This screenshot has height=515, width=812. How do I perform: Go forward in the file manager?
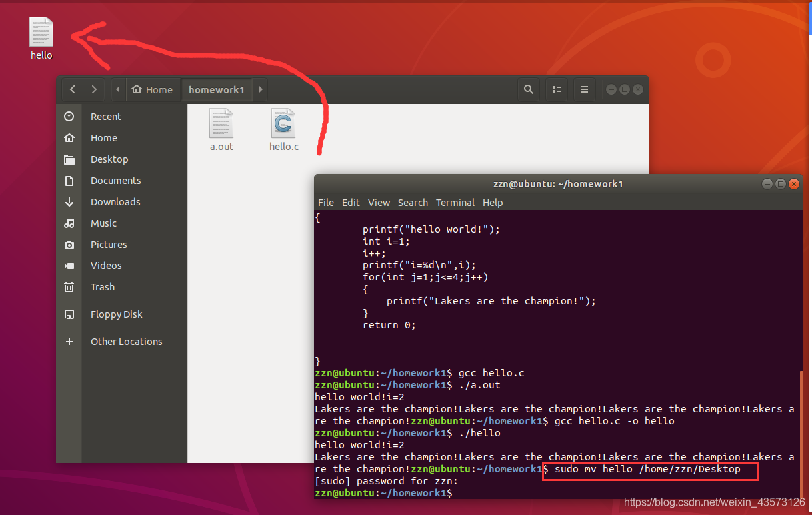tap(94, 89)
